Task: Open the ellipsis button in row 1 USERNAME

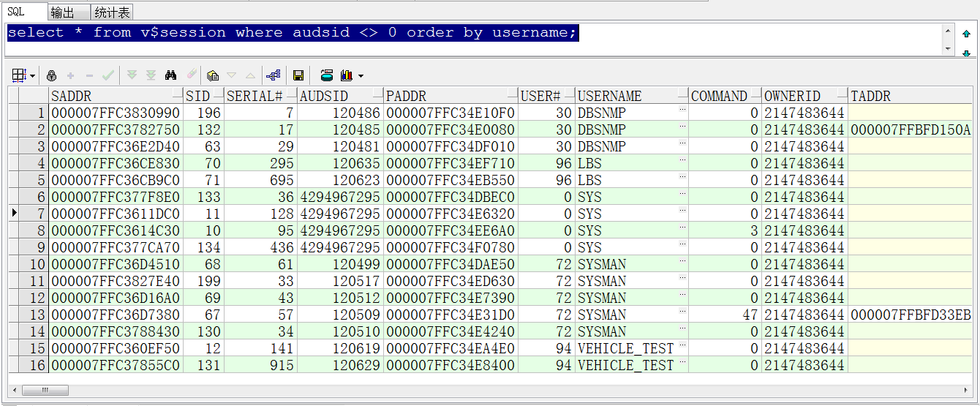Action: click(x=682, y=110)
